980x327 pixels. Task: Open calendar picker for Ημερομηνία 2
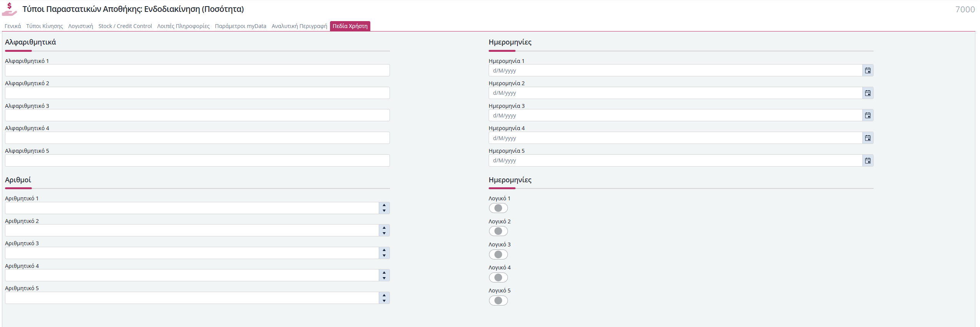pos(867,93)
